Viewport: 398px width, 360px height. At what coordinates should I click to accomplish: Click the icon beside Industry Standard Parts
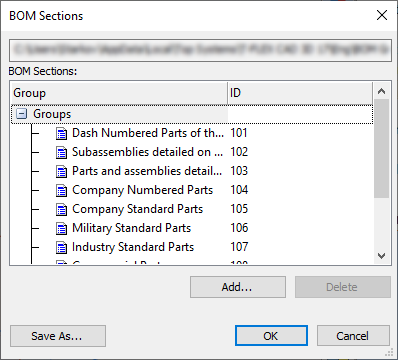point(61,247)
